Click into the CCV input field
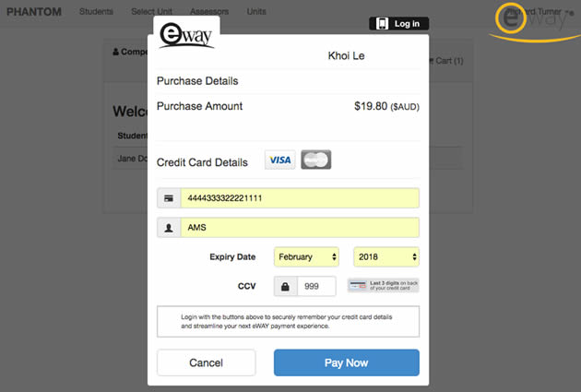This screenshot has height=392, width=581. click(x=316, y=286)
